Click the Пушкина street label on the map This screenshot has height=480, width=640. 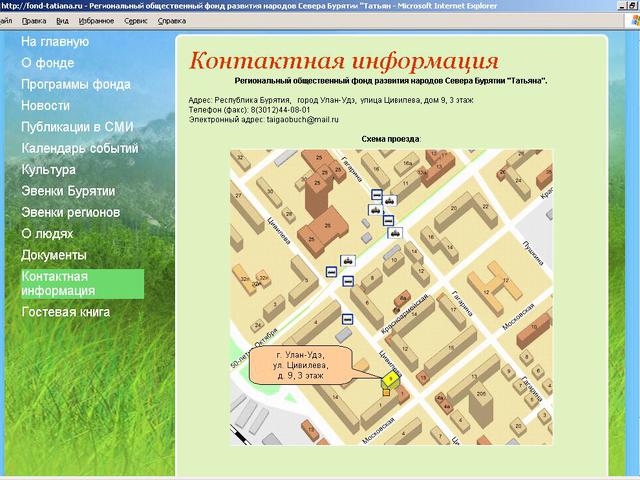[x=533, y=253]
